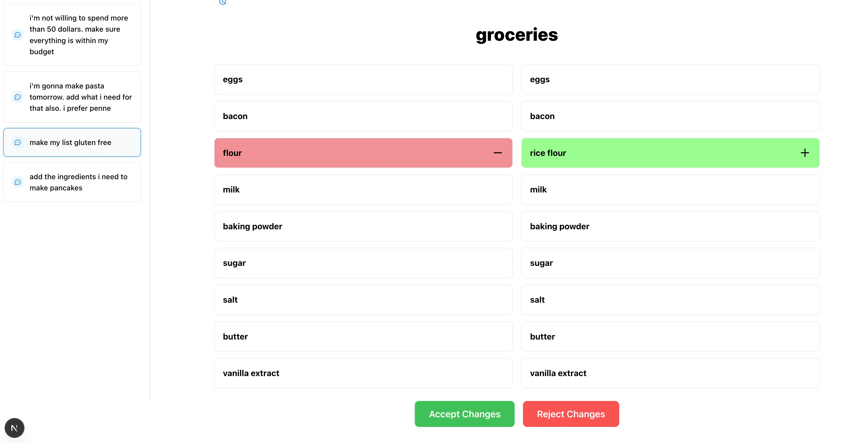Choose the penne pasta prompt card

[x=72, y=97]
